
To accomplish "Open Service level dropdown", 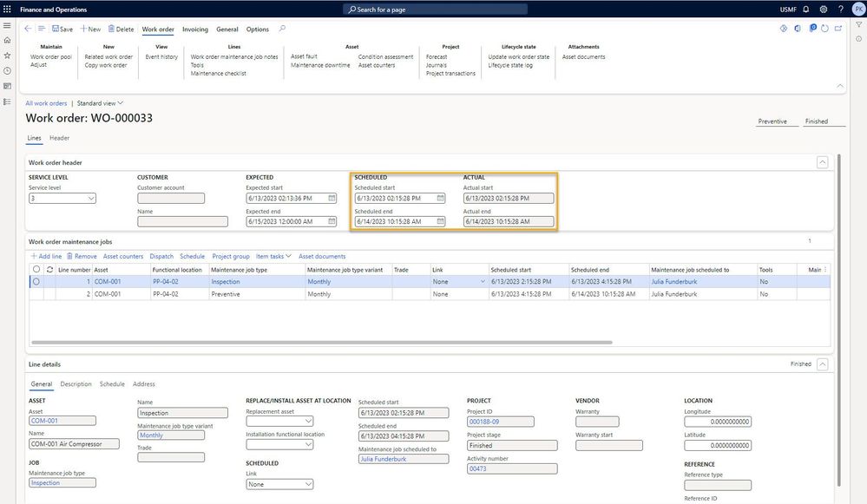I will (90, 198).
